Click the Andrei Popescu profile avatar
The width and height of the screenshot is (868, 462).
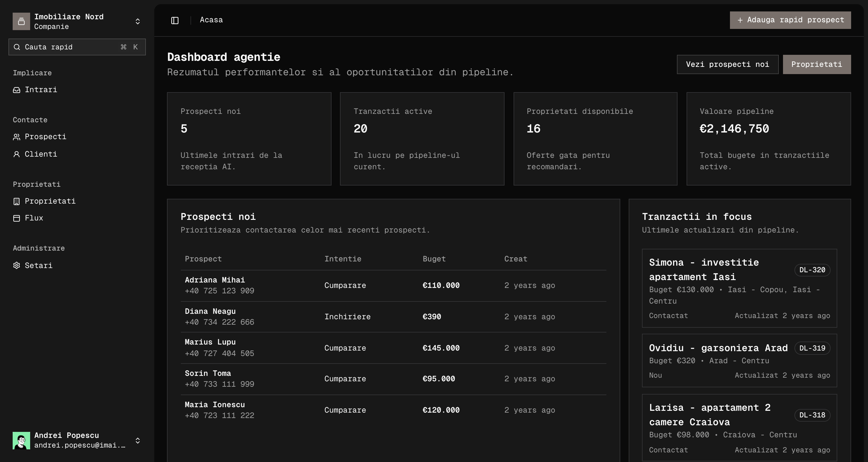point(21,440)
